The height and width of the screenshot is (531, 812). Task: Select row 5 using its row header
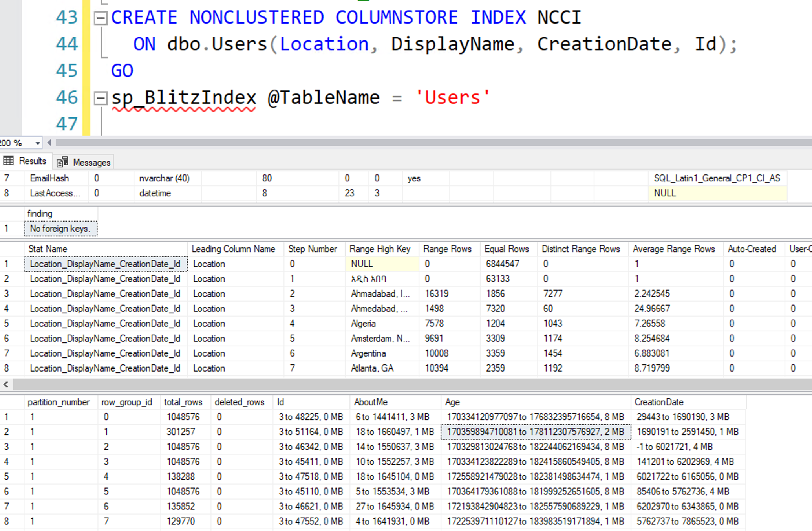tap(6, 323)
